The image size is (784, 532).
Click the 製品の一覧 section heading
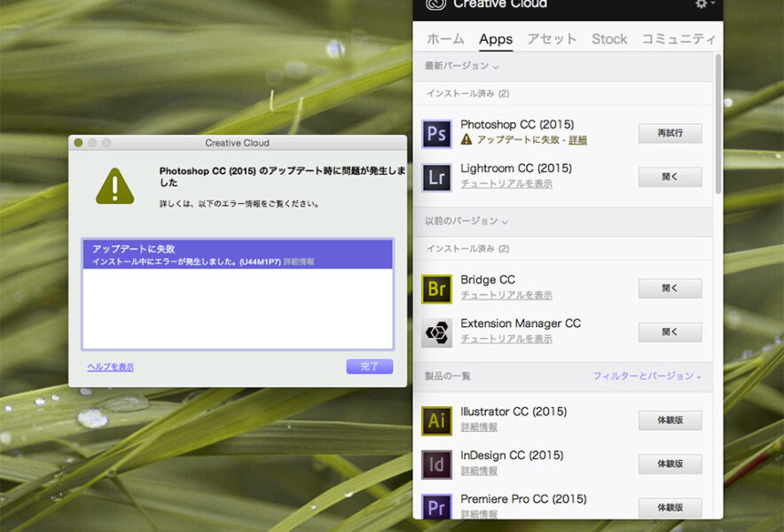[448, 376]
